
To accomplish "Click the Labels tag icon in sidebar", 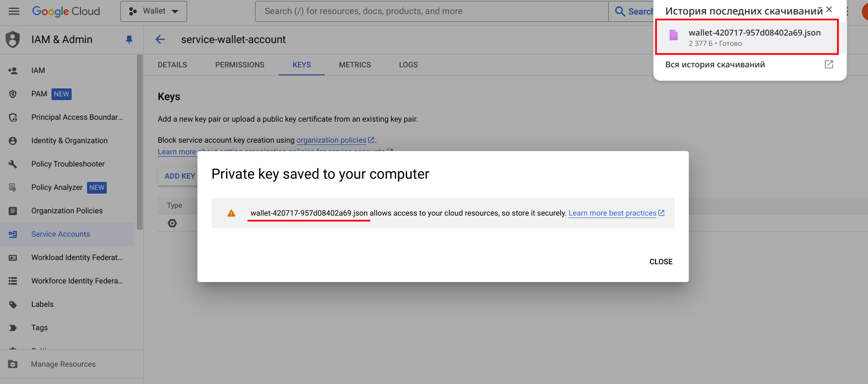I will click(13, 304).
